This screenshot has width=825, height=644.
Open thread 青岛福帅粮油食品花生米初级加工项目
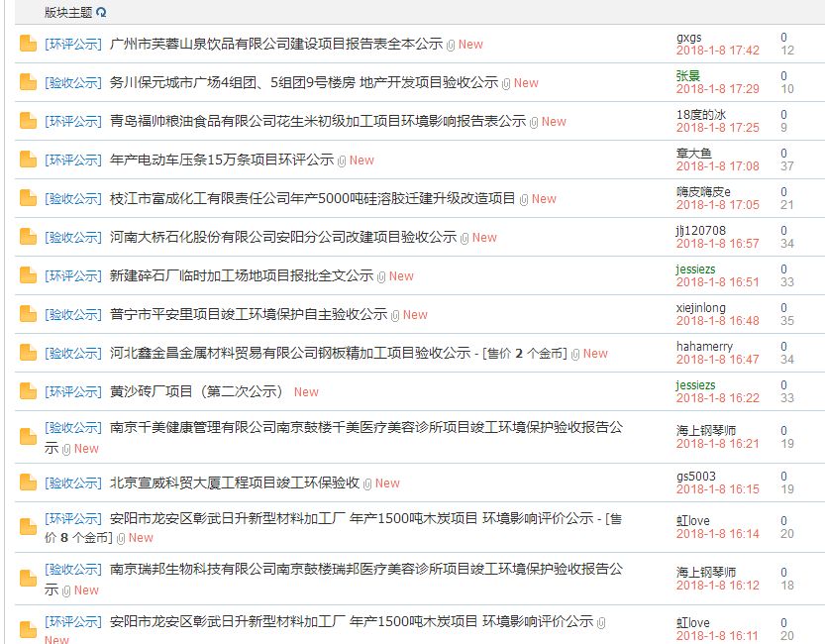click(x=318, y=121)
